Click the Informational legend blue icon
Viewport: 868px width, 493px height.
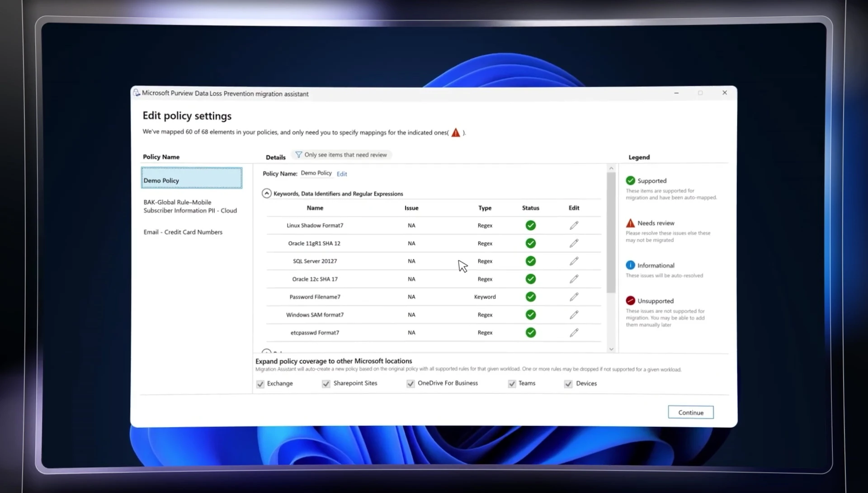[x=630, y=265]
